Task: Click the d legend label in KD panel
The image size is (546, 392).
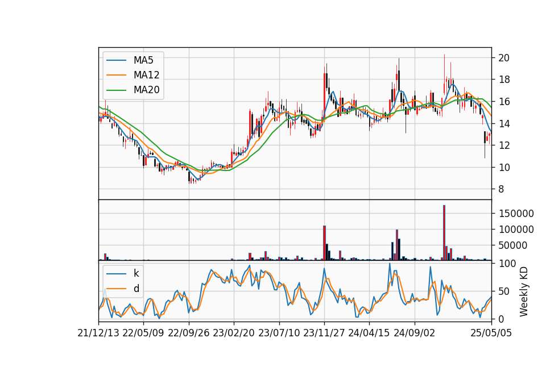Action: (x=136, y=289)
